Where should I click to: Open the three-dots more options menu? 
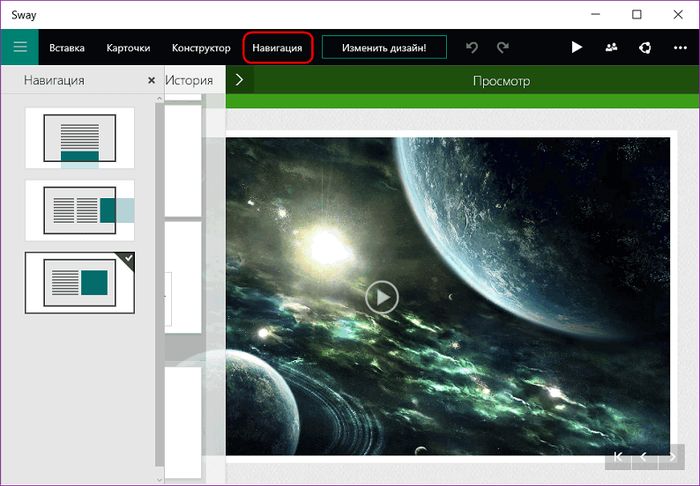coord(680,47)
